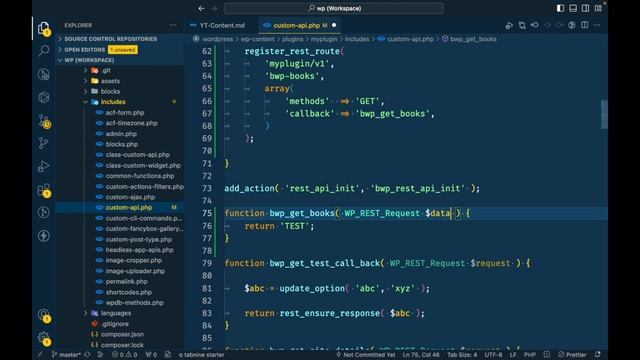
Task: Click myplugin in the breadcrumb
Action: 324,39
